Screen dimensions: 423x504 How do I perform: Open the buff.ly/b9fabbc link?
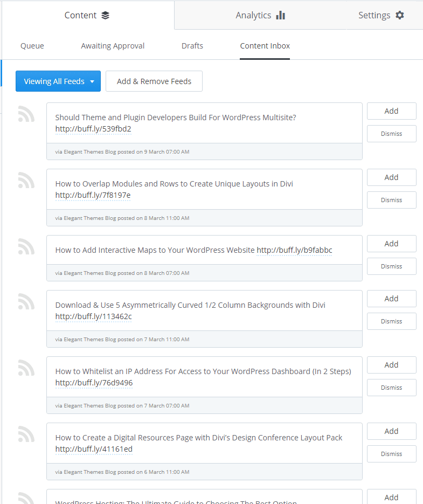pyautogui.click(x=294, y=250)
